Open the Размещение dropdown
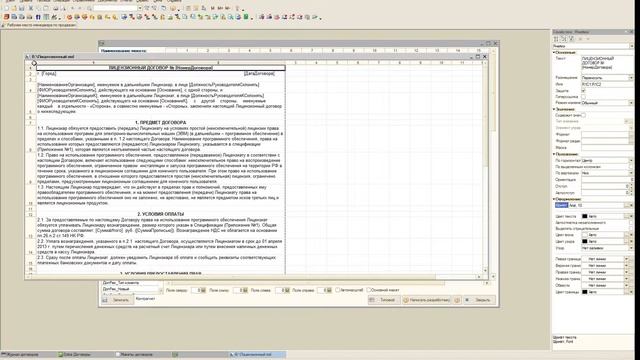 [631, 78]
